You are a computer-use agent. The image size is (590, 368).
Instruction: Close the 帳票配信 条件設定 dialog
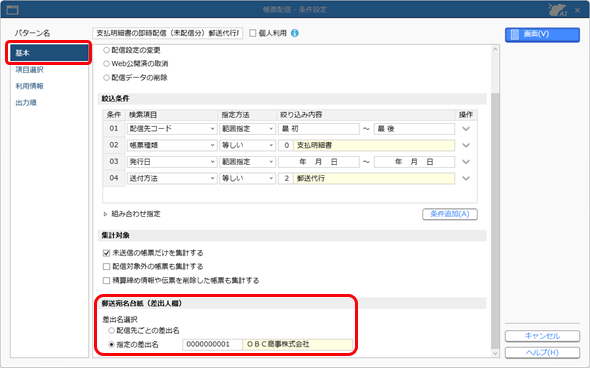pos(578,10)
